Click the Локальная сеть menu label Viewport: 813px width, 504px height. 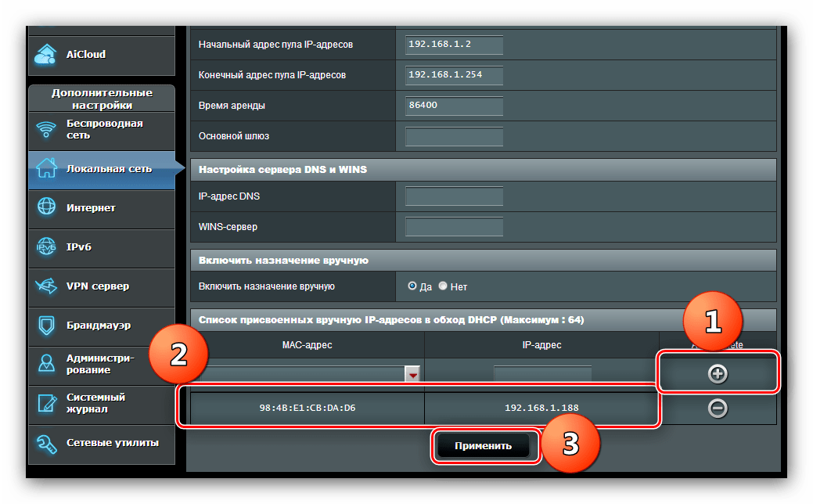[x=109, y=168]
